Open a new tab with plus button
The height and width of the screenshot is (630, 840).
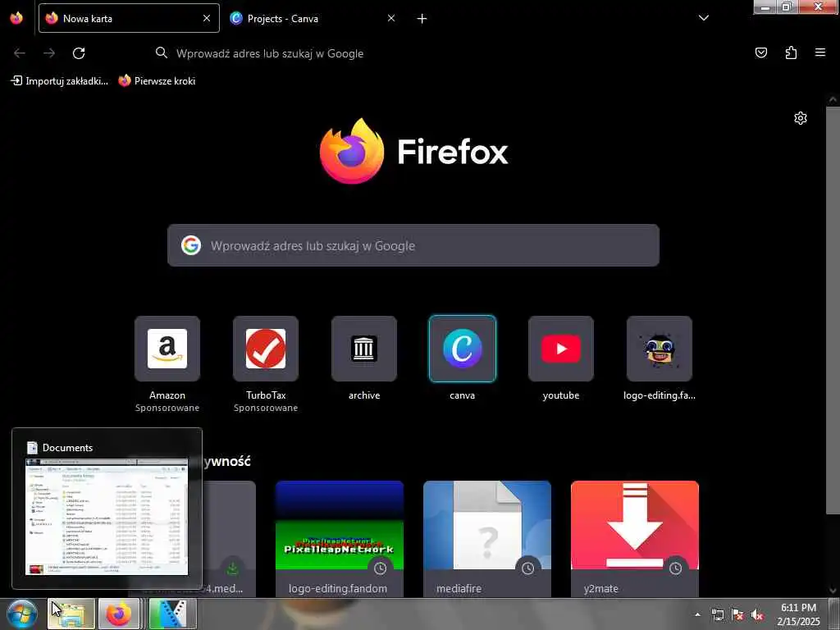pos(422,19)
